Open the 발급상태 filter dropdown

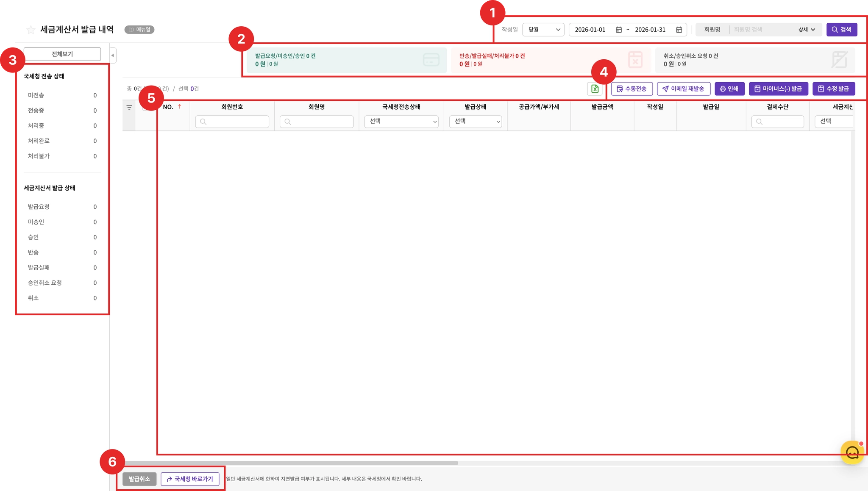tap(475, 122)
